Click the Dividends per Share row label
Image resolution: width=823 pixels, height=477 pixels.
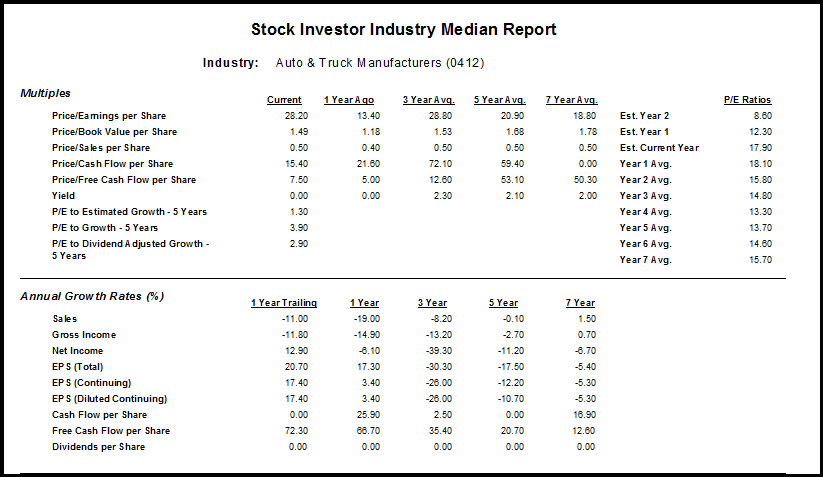click(98, 447)
